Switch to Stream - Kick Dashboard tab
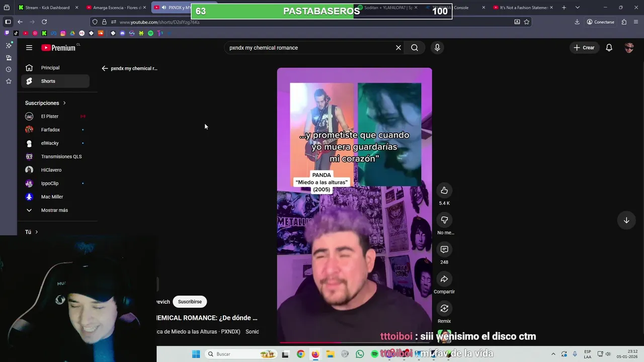 pyautogui.click(x=47, y=8)
